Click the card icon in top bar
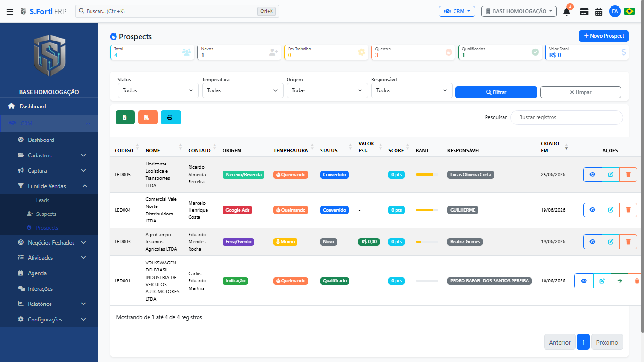Viewport: 644px width, 362px height. tap(584, 12)
